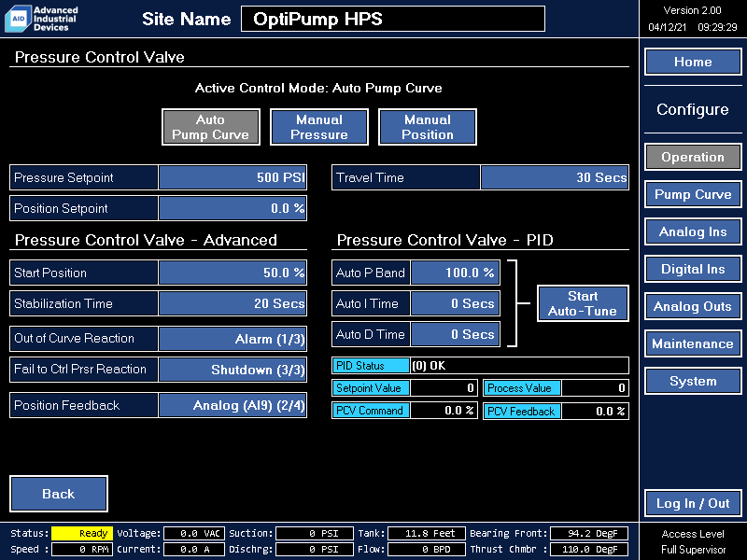Edit the Auto D Time value

click(456, 334)
